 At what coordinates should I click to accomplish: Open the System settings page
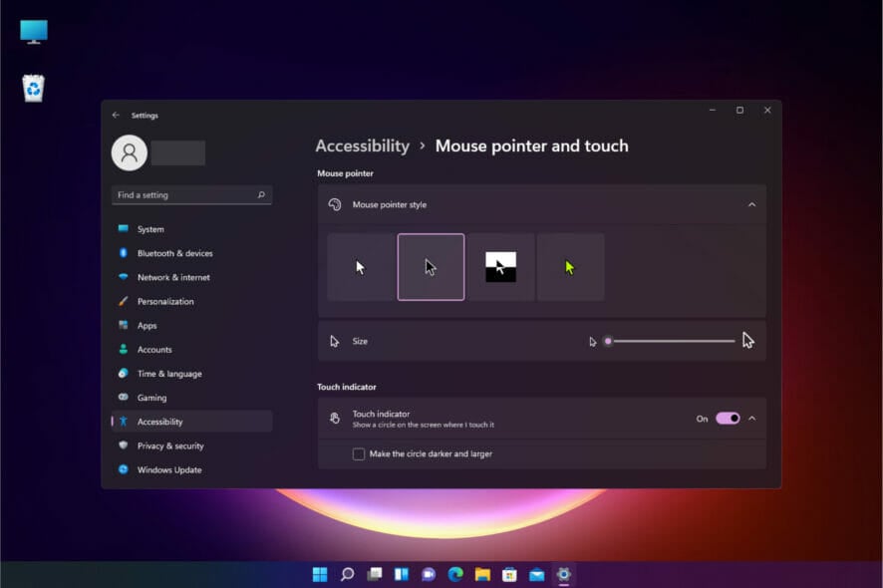pyautogui.click(x=150, y=229)
